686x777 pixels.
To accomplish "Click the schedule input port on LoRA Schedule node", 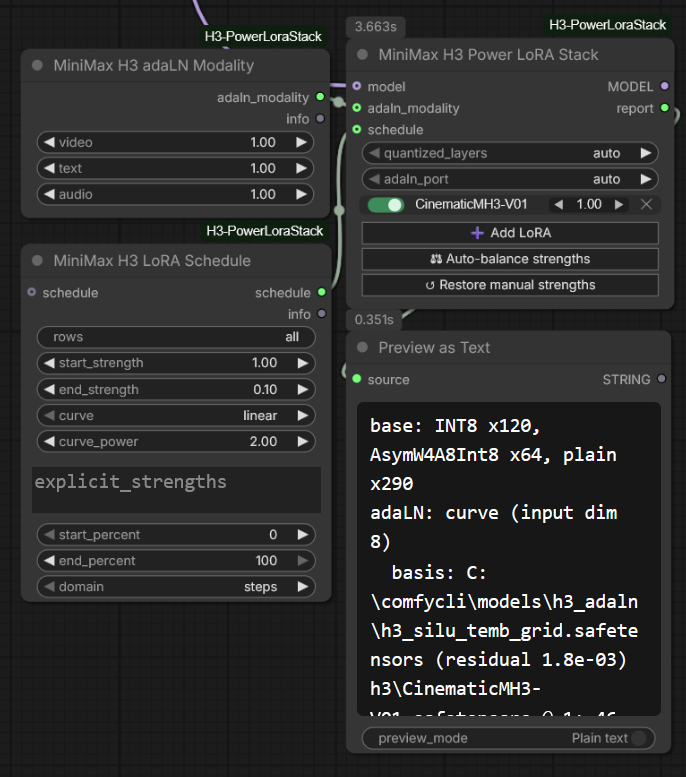I will [x=32, y=292].
